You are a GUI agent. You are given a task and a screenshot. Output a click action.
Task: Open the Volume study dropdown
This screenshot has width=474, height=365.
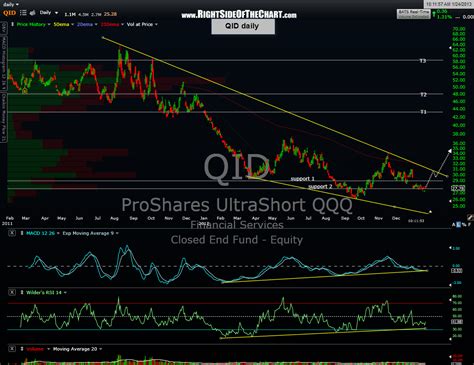[x=38, y=349]
